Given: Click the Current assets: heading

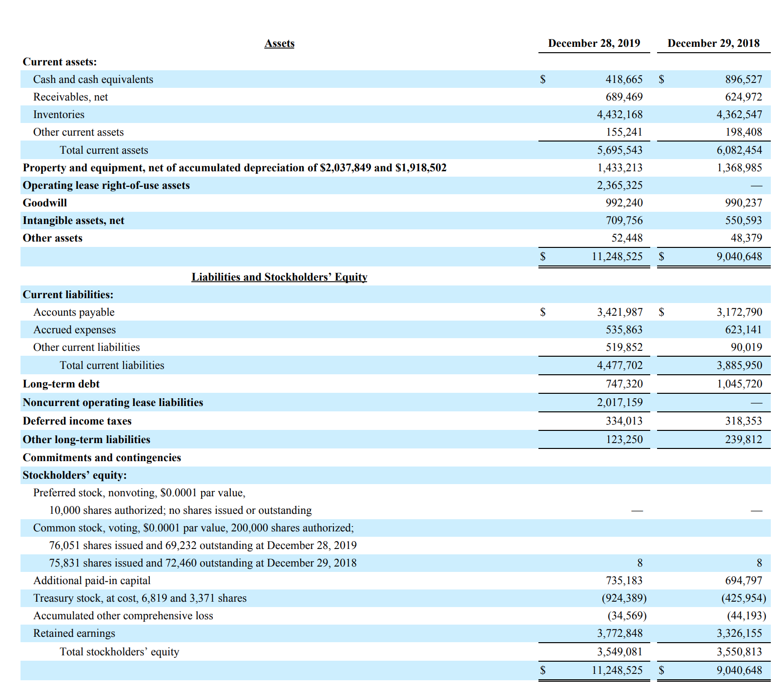Looking at the screenshot, I should click(x=60, y=62).
